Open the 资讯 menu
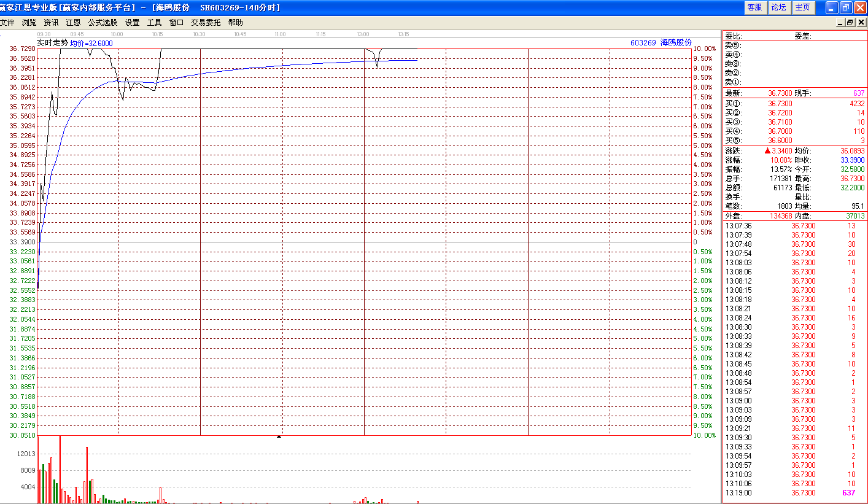This screenshot has height=504, width=868. click(51, 23)
